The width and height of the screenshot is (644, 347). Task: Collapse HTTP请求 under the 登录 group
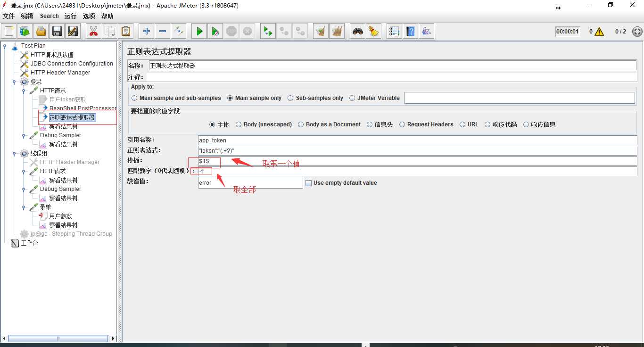(x=24, y=91)
